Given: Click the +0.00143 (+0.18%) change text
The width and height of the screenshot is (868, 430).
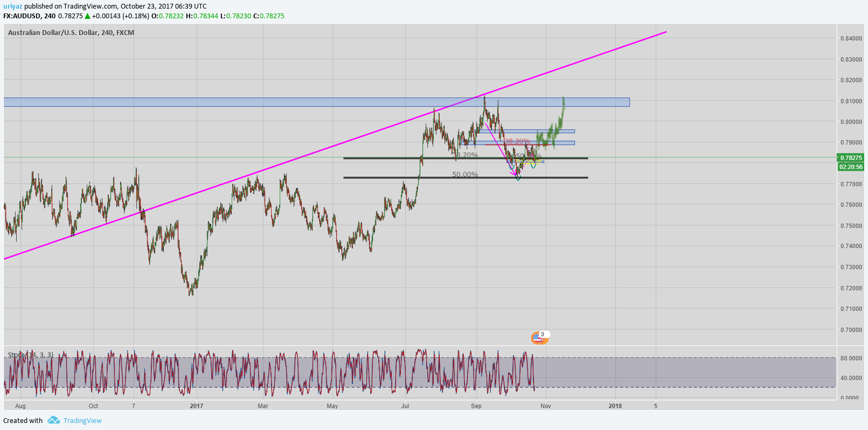Looking at the screenshot, I should 120,16.
